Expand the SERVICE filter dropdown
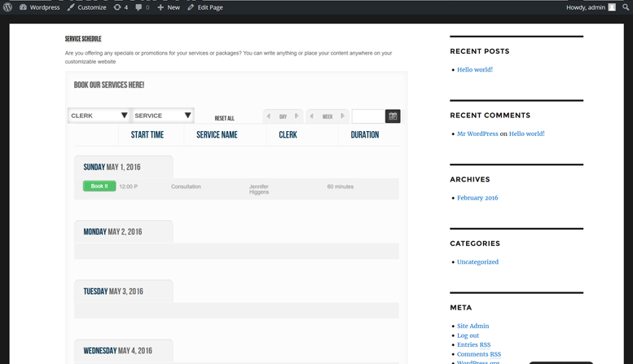 coord(162,116)
